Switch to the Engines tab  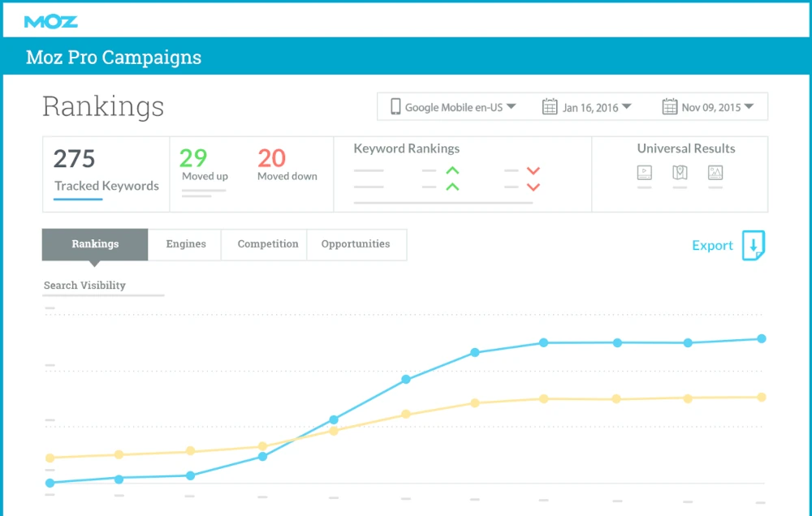tap(185, 244)
